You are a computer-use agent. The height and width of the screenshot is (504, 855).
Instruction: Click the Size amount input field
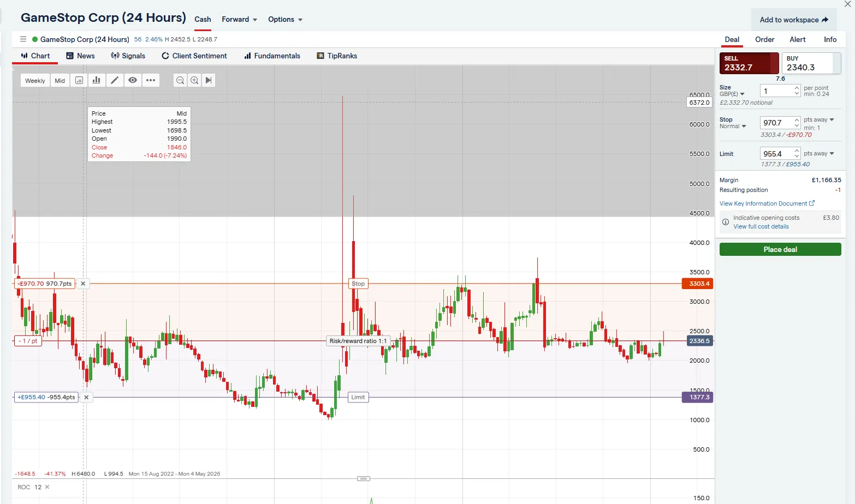776,91
